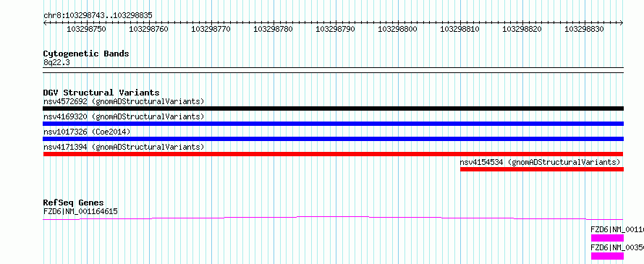Click ruler position 103298780
Image resolution: width=644 pixels, height=264 pixels.
[x=273, y=29]
